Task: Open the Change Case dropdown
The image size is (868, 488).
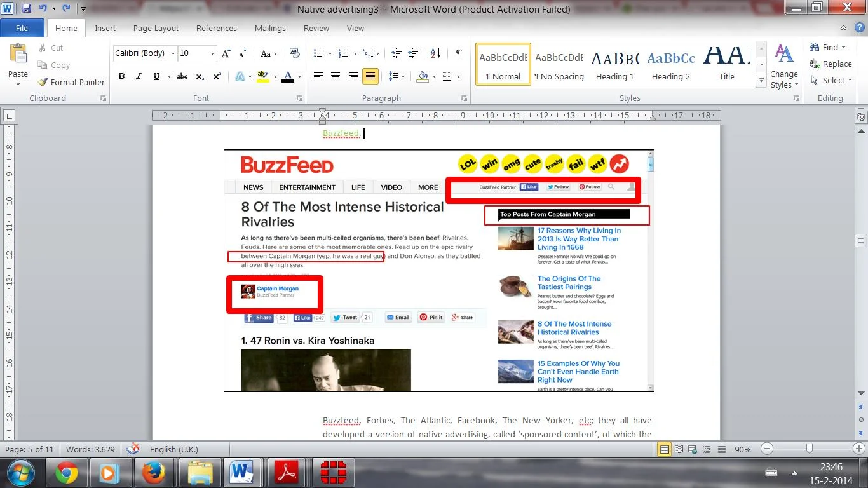Action: [x=269, y=54]
